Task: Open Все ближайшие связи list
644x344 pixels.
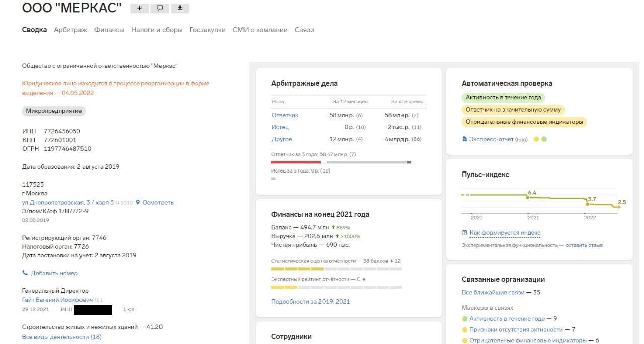Action: [x=493, y=292]
